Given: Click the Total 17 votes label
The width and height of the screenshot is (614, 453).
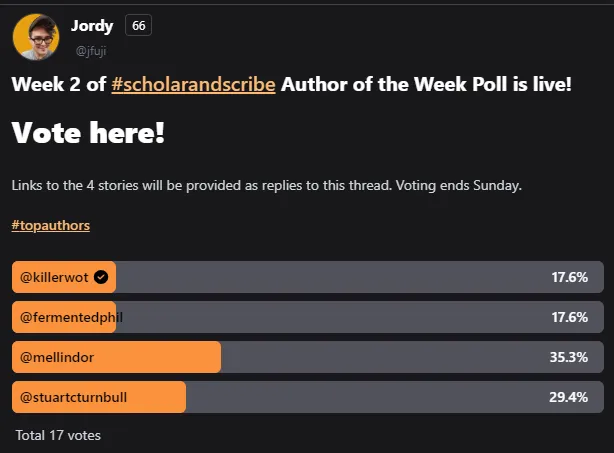Looking at the screenshot, I should click(x=58, y=435).
